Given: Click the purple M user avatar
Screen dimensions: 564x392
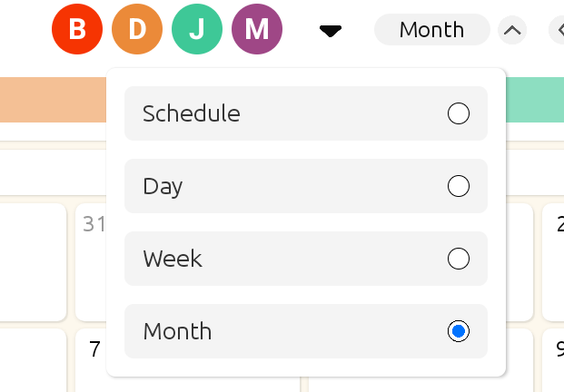Looking at the screenshot, I should tap(257, 30).
